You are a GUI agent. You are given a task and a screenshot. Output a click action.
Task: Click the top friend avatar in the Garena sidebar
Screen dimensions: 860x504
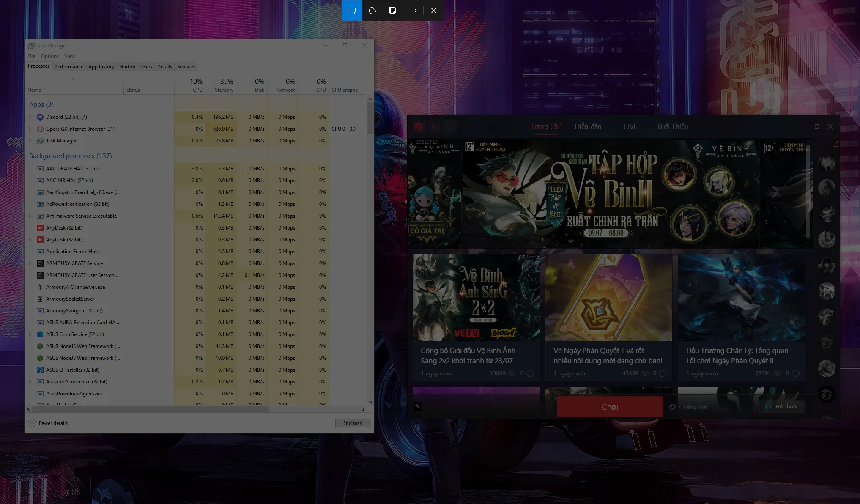[826, 162]
